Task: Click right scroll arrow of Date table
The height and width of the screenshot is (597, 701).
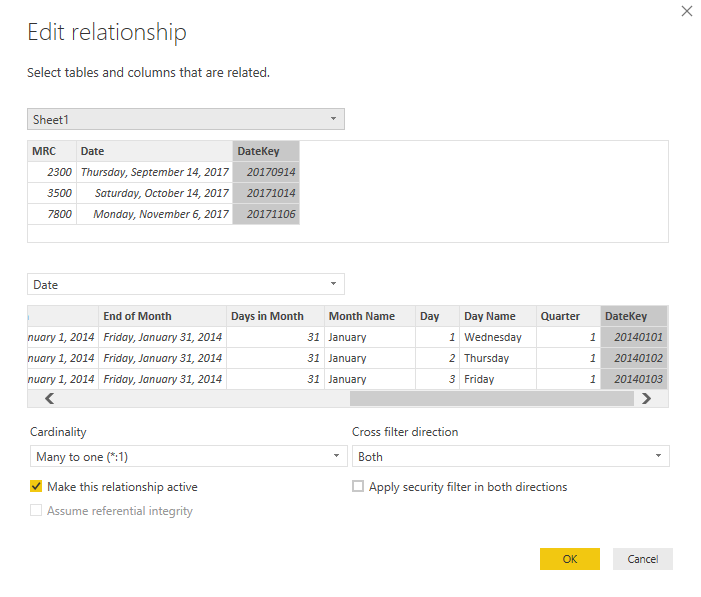Action: pos(646,398)
